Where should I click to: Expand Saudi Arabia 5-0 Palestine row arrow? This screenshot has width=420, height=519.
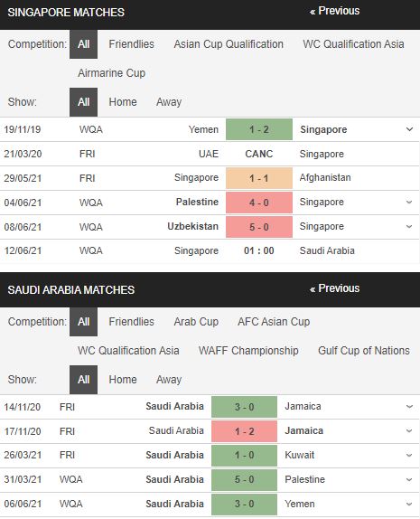[409, 479]
